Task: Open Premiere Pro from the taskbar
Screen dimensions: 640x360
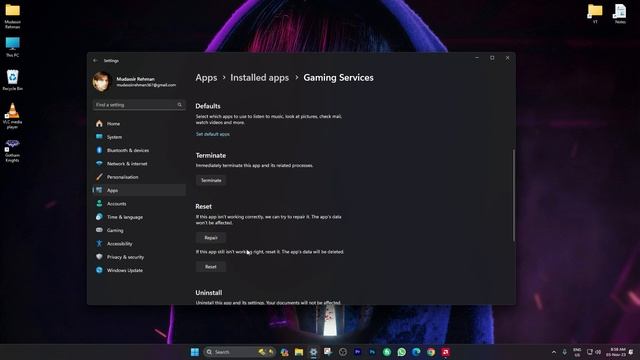Action: (x=358, y=352)
